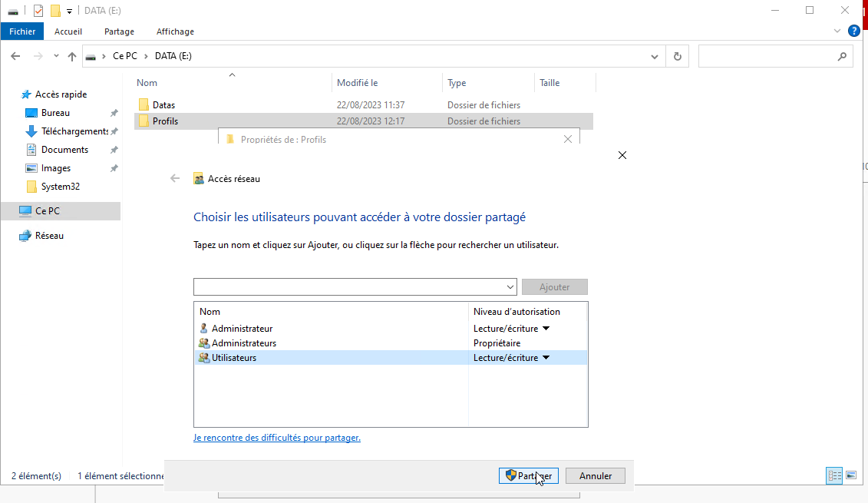Open permission dropdown for Administrateur
The image size is (868, 503).
(x=546, y=329)
